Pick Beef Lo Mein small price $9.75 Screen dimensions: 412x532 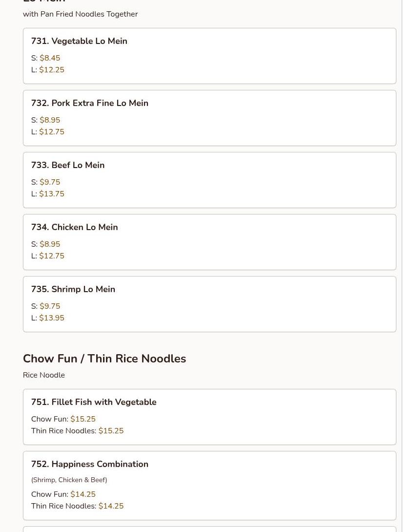[x=50, y=182]
